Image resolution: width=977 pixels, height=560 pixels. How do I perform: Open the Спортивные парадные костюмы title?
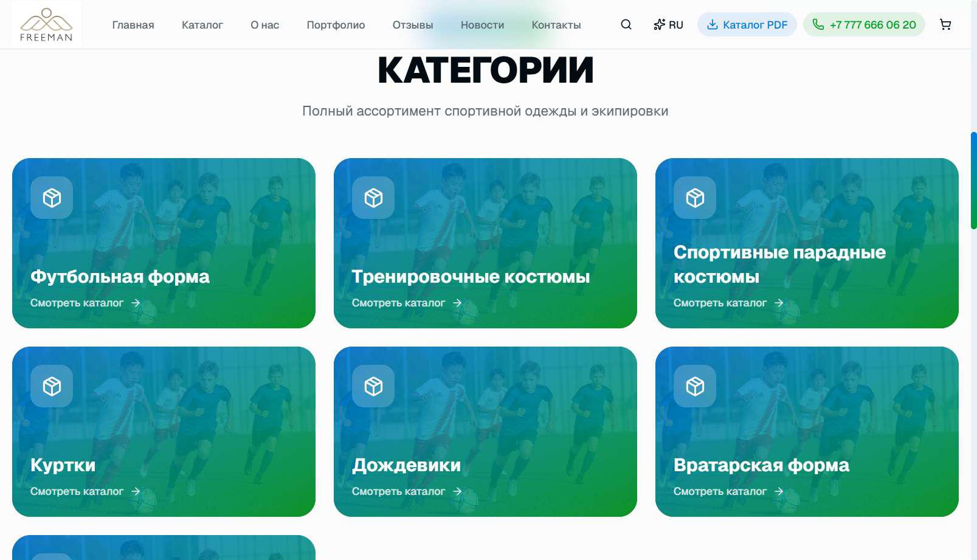click(779, 264)
